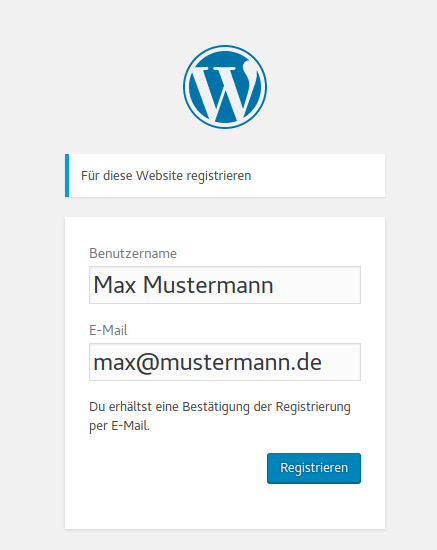This screenshot has width=437, height=550.
Task: Click 'Mustermann' in the username field
Action: pos(208,285)
